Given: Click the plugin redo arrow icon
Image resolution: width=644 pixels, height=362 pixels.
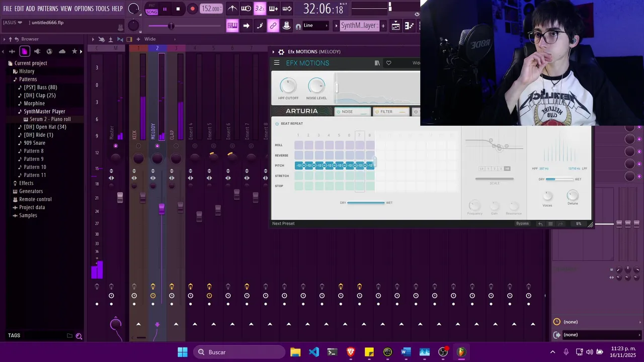Looking at the screenshot, I should pos(560,224).
